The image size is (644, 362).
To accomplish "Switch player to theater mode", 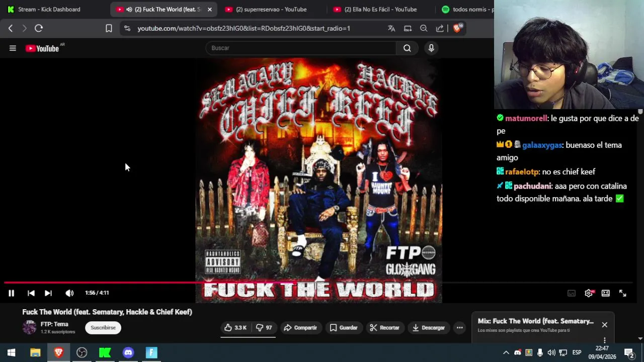I will (x=606, y=293).
